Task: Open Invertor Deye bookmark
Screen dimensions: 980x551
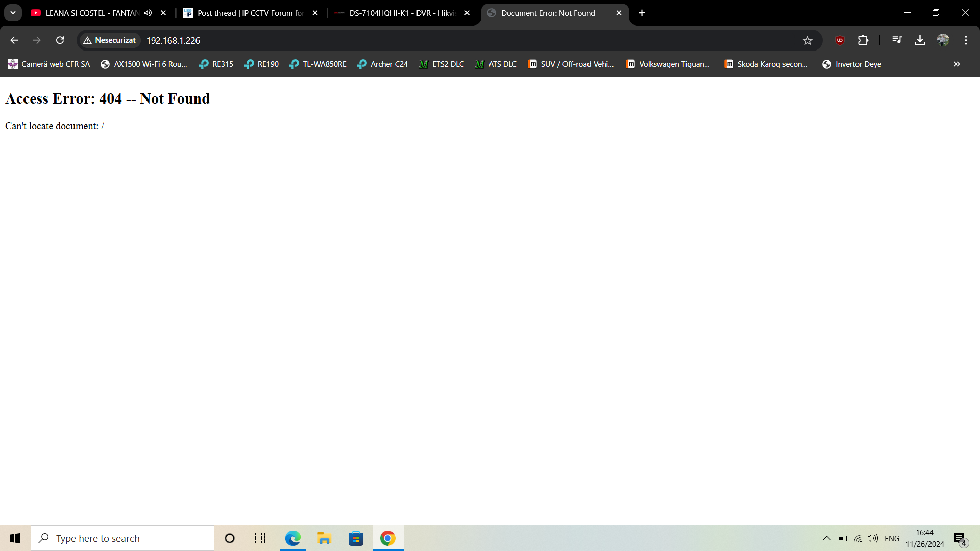Action: pos(852,64)
